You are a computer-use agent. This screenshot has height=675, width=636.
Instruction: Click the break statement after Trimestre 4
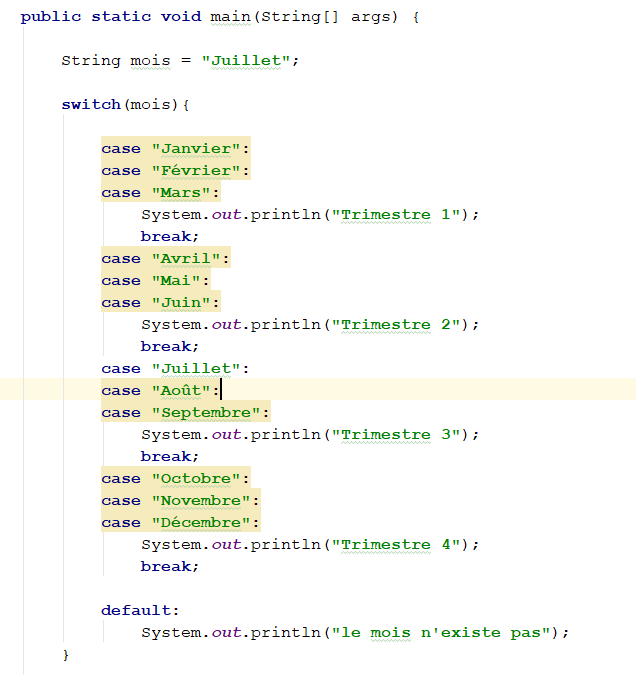coord(170,566)
